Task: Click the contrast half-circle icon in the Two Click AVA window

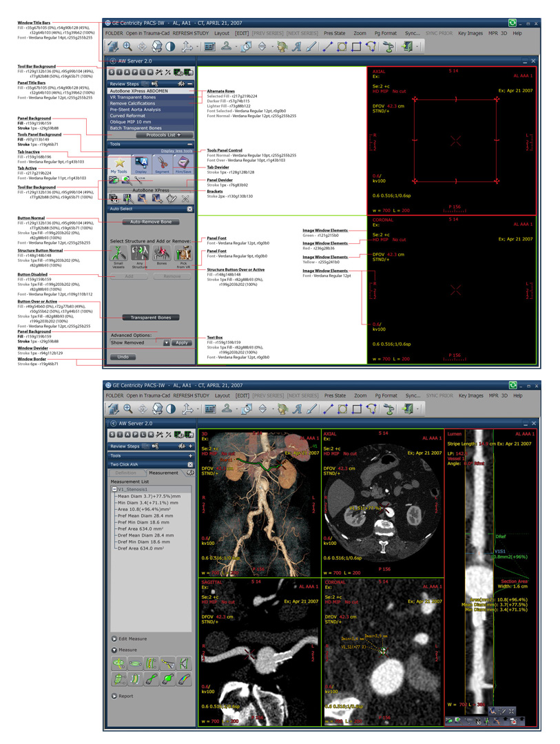Action: coord(171,409)
